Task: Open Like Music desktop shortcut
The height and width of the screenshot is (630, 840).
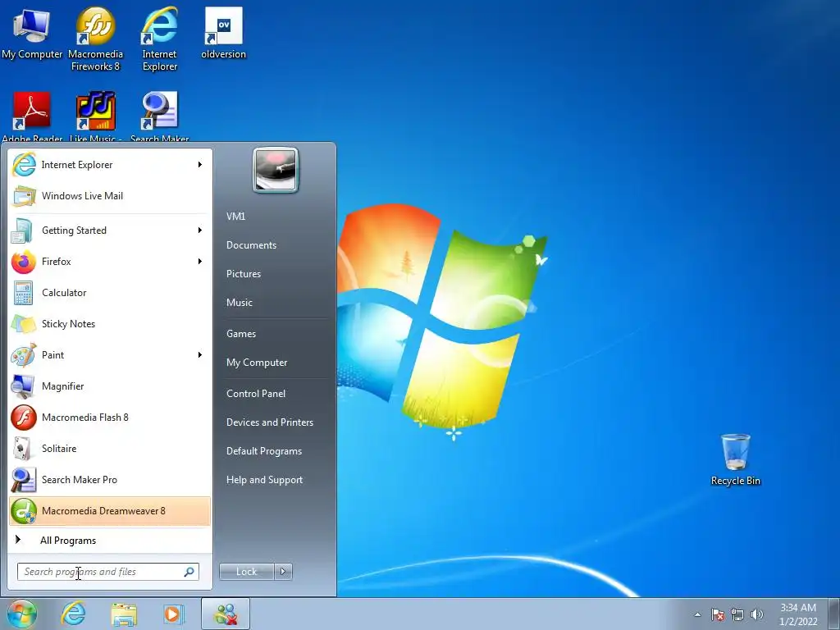Action: tap(95, 116)
